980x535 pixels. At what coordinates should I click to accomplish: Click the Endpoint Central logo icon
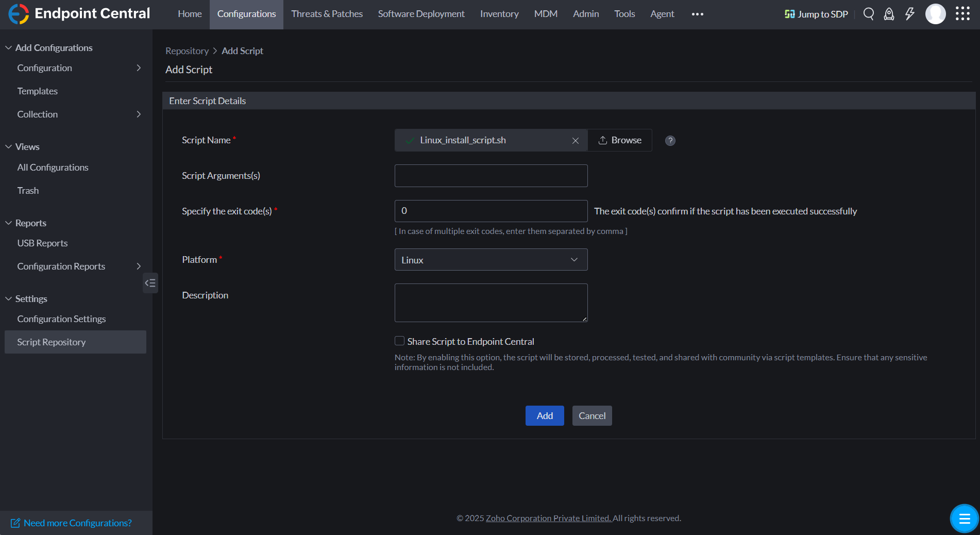point(19,14)
